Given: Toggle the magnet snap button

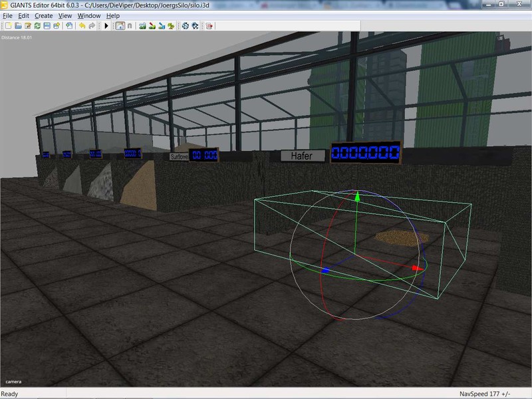Looking at the screenshot, I should tap(129, 26).
